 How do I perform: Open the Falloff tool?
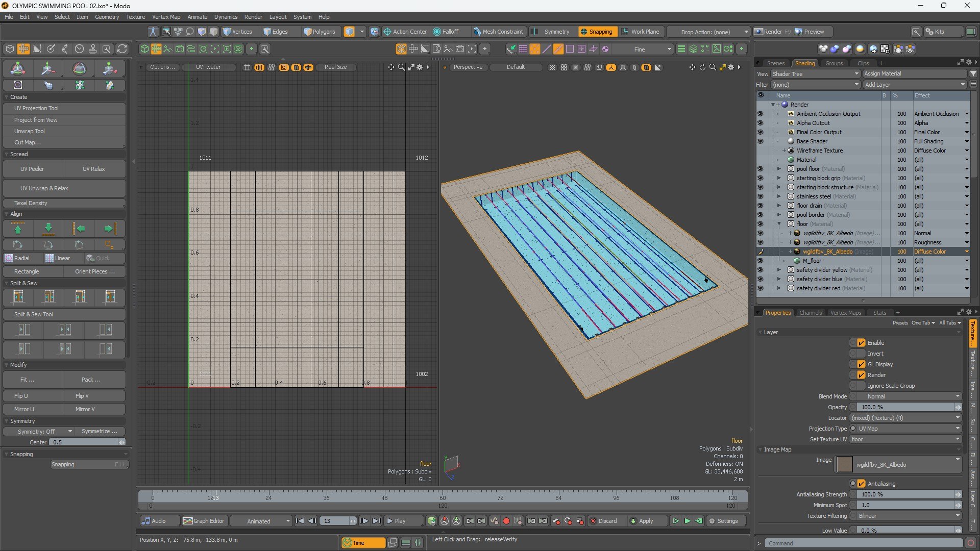click(x=446, y=32)
